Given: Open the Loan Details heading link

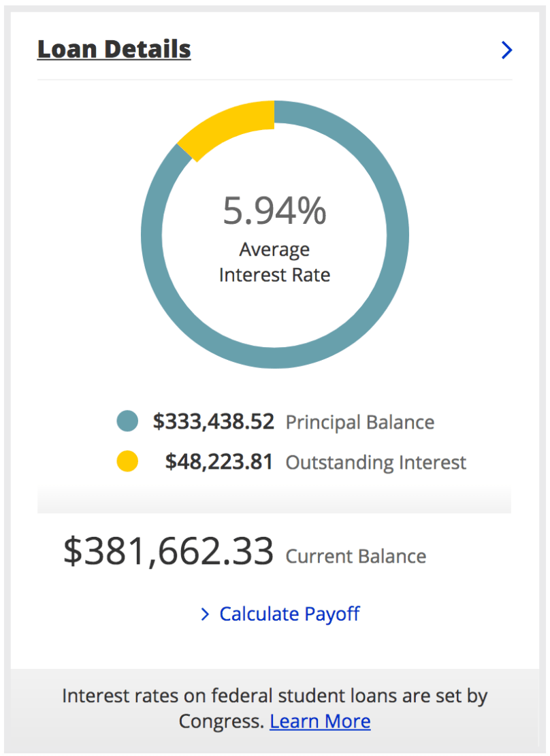Looking at the screenshot, I should [x=114, y=50].
